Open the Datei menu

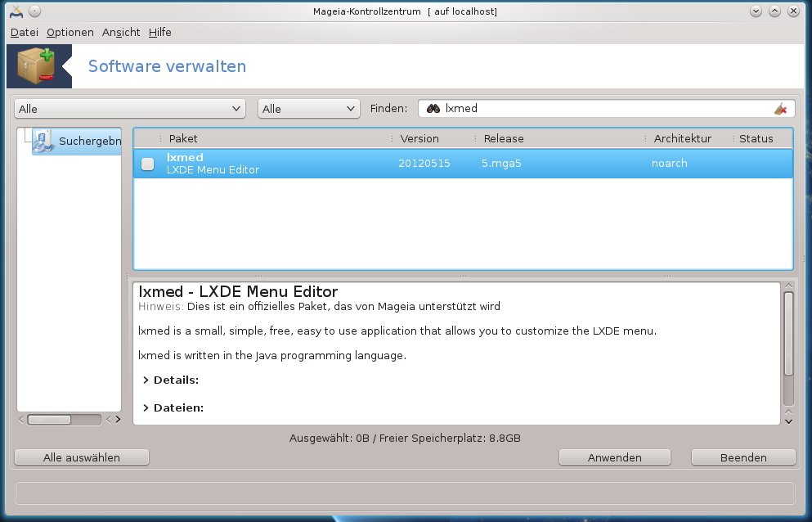coord(25,32)
